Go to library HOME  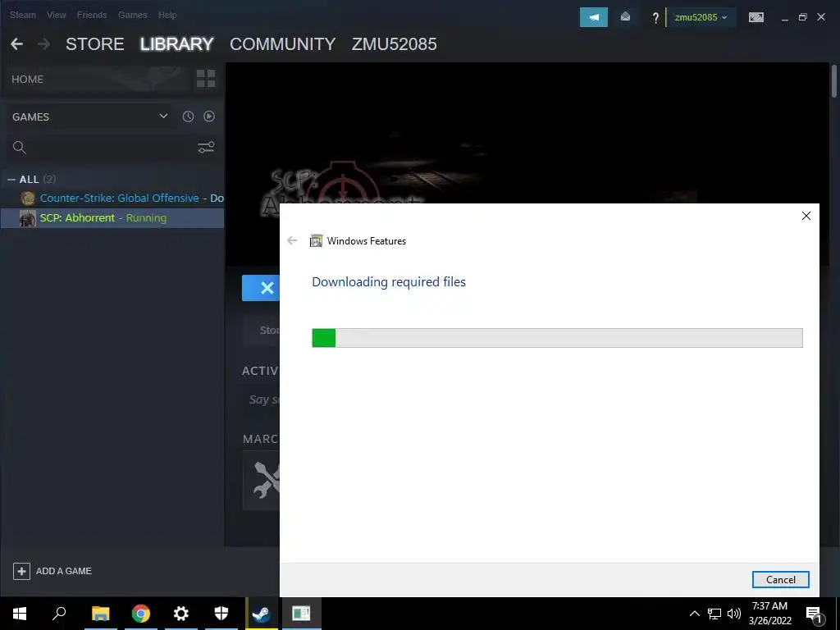[27, 80]
